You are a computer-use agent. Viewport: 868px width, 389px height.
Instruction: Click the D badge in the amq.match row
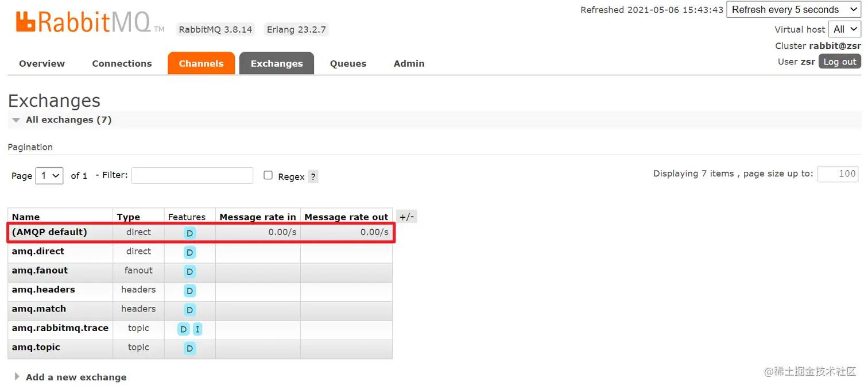point(189,310)
